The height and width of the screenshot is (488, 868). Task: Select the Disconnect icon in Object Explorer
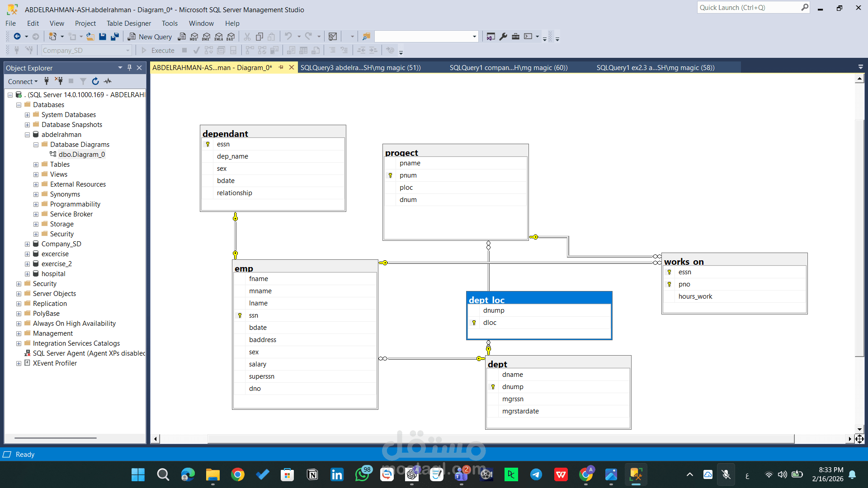pyautogui.click(x=59, y=81)
